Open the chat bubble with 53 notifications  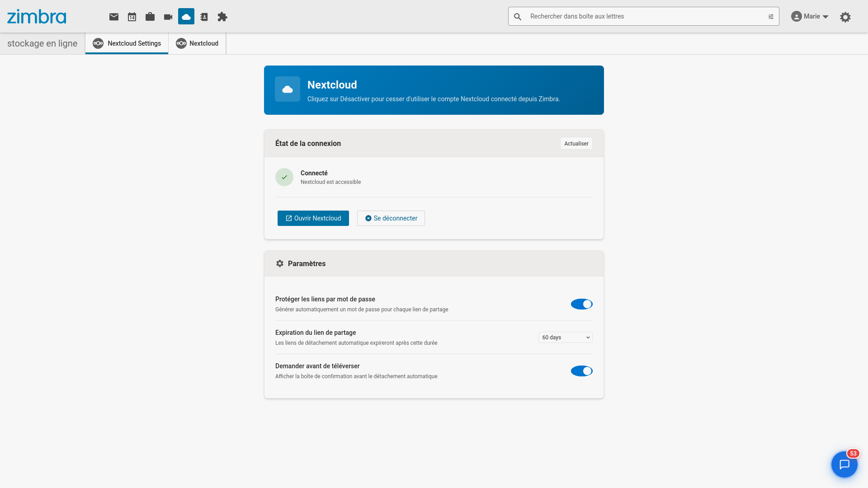(844, 464)
